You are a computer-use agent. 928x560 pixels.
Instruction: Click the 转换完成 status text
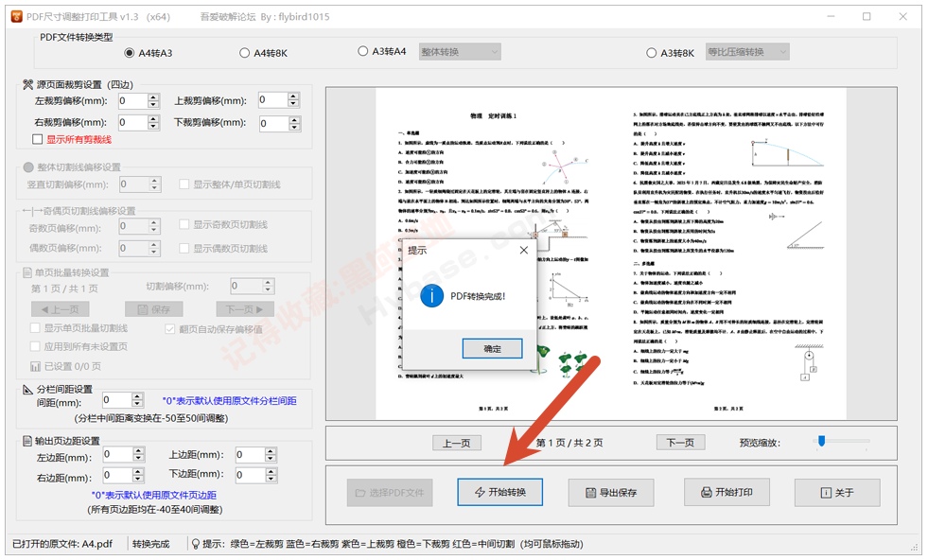[x=151, y=543]
